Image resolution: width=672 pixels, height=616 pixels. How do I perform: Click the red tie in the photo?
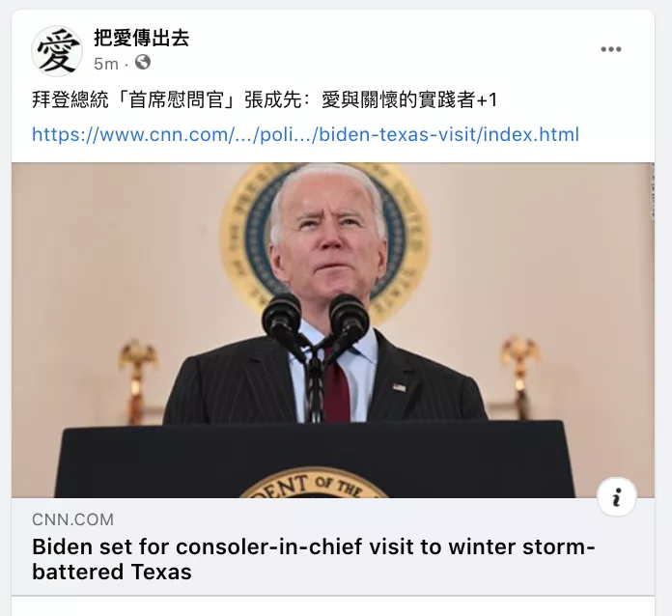[338, 388]
